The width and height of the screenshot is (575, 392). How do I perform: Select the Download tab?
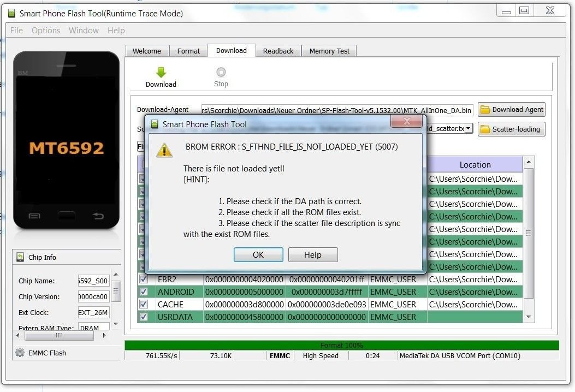[232, 51]
